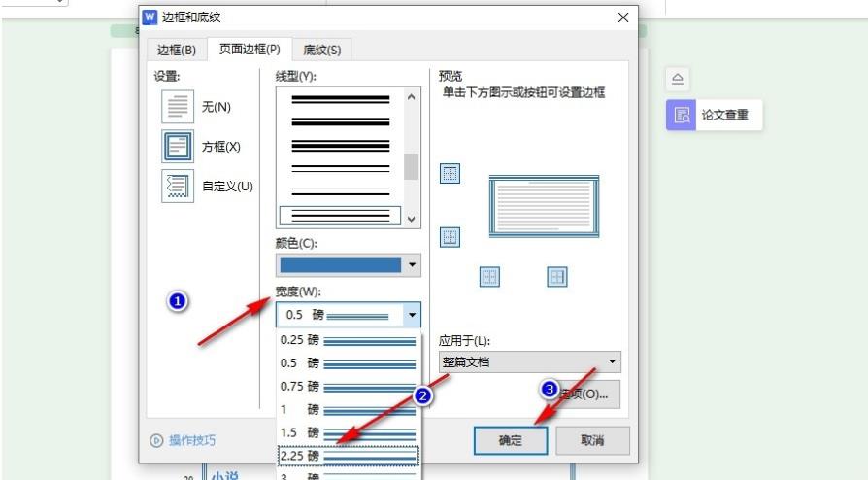Choose the 0.75 磅 width option
This screenshot has height=480, width=868.
point(349,386)
